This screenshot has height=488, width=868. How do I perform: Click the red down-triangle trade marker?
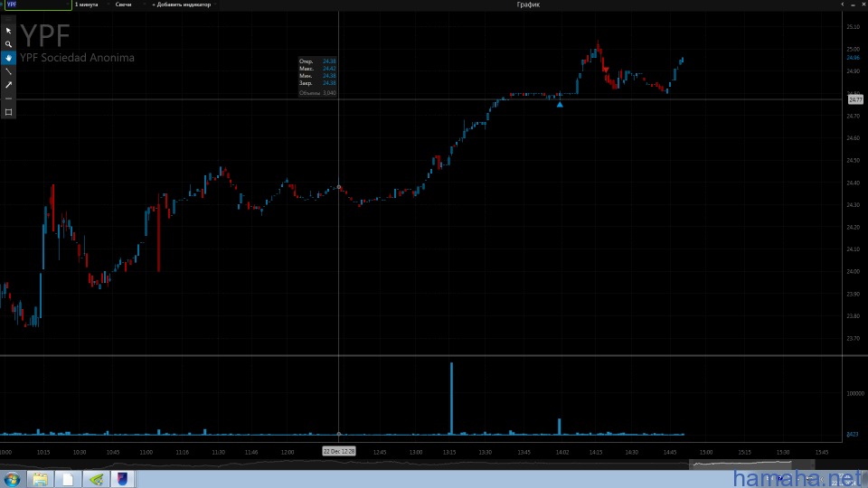click(606, 70)
